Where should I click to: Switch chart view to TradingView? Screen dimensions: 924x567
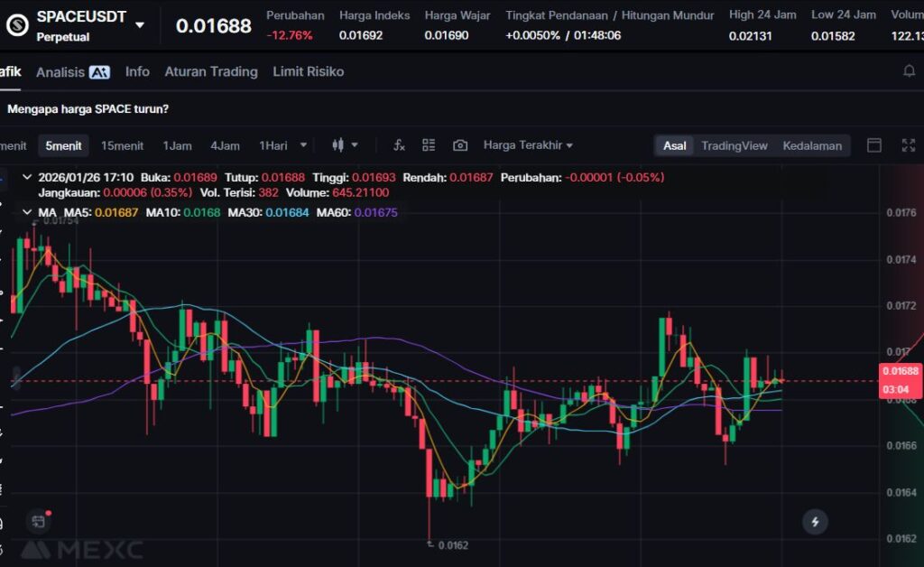(x=734, y=145)
